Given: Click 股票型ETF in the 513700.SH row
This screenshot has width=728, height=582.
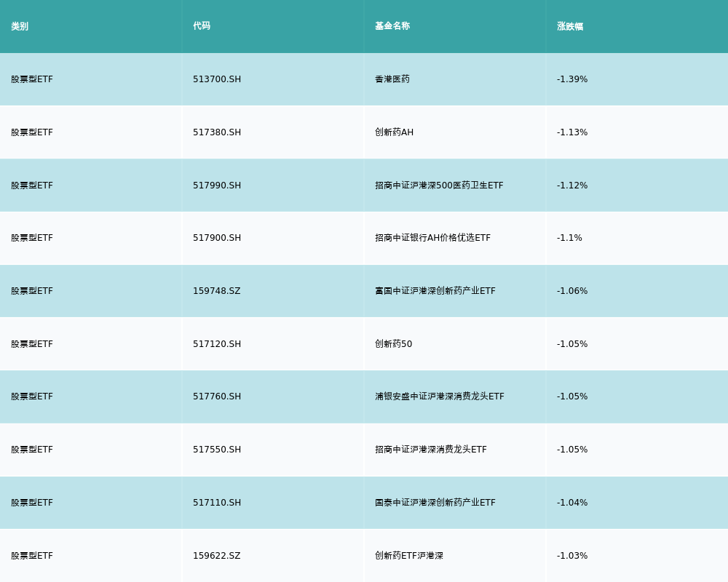Looking at the screenshot, I should [x=32, y=79].
